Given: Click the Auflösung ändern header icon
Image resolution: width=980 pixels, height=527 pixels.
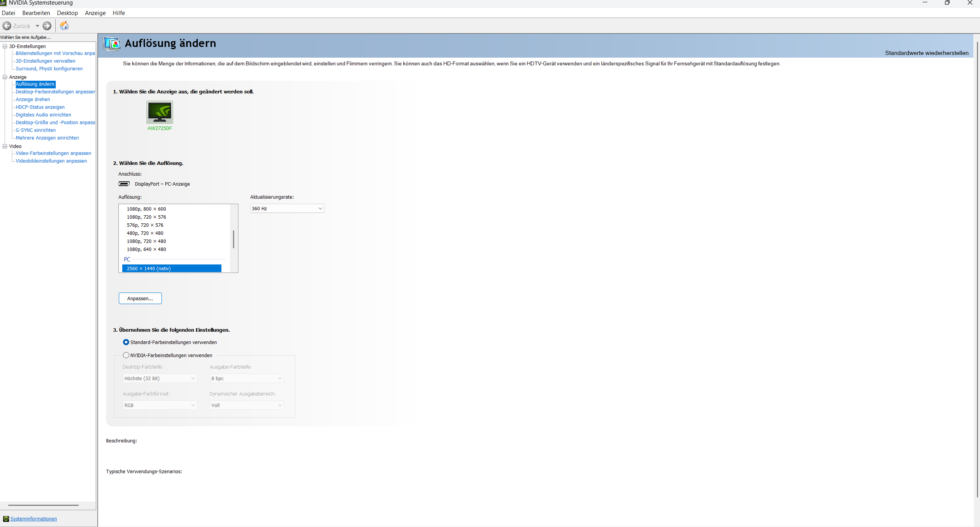Looking at the screenshot, I should coord(112,43).
